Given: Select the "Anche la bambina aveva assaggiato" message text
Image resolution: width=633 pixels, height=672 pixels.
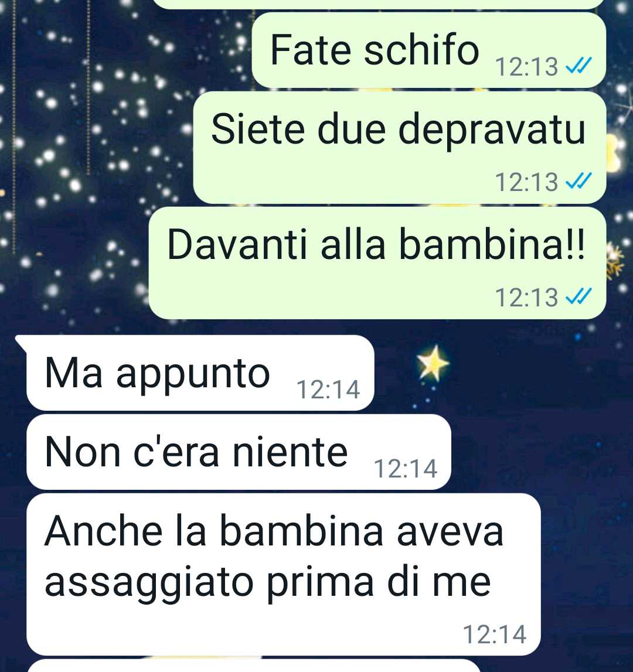Looking at the screenshot, I should [274, 556].
